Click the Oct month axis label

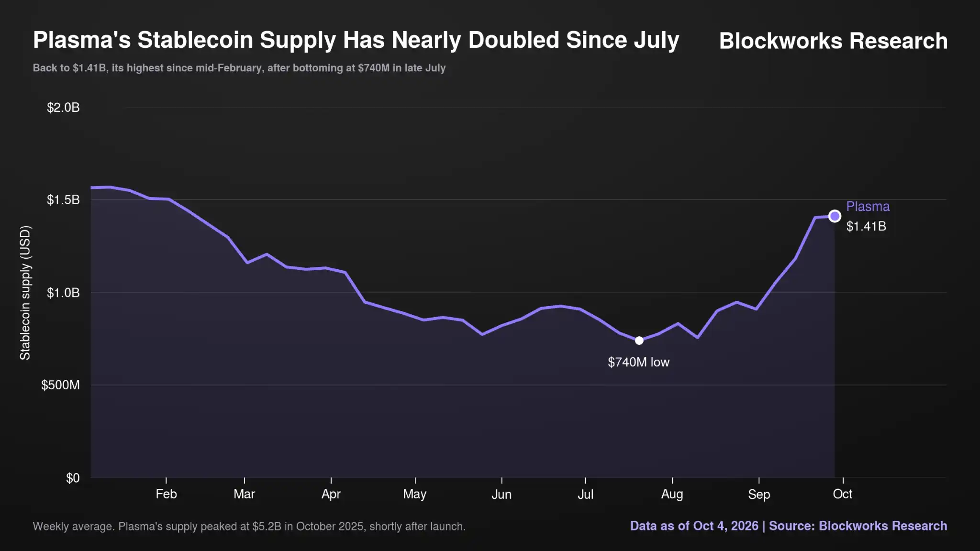[843, 494]
